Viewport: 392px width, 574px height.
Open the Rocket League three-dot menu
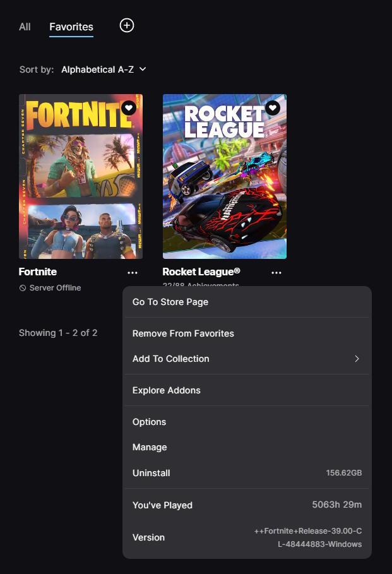tap(276, 273)
